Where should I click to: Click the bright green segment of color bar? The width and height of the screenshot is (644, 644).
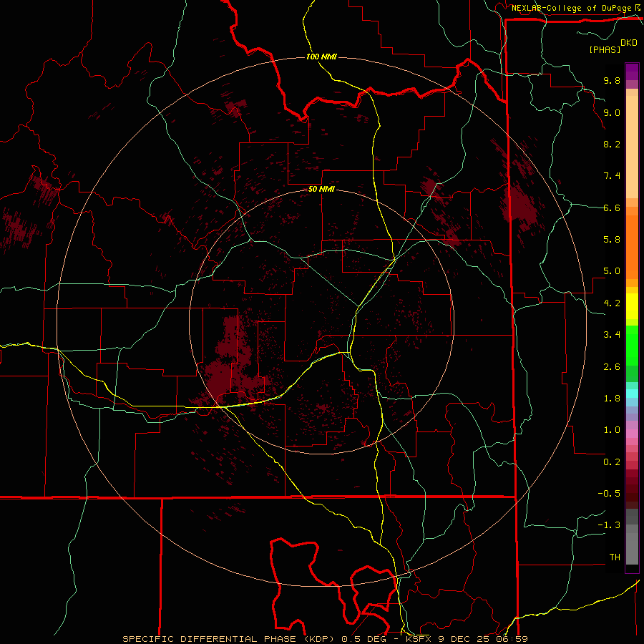pos(632,345)
